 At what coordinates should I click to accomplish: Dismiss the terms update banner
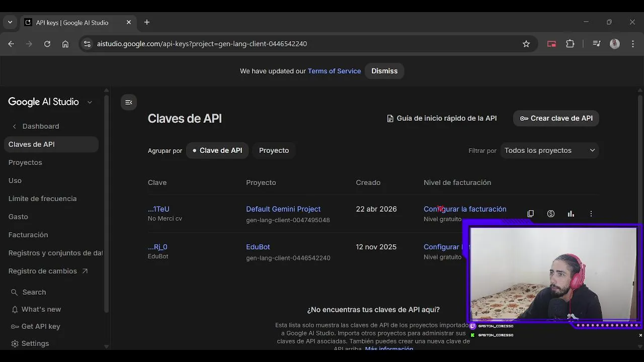(x=384, y=71)
